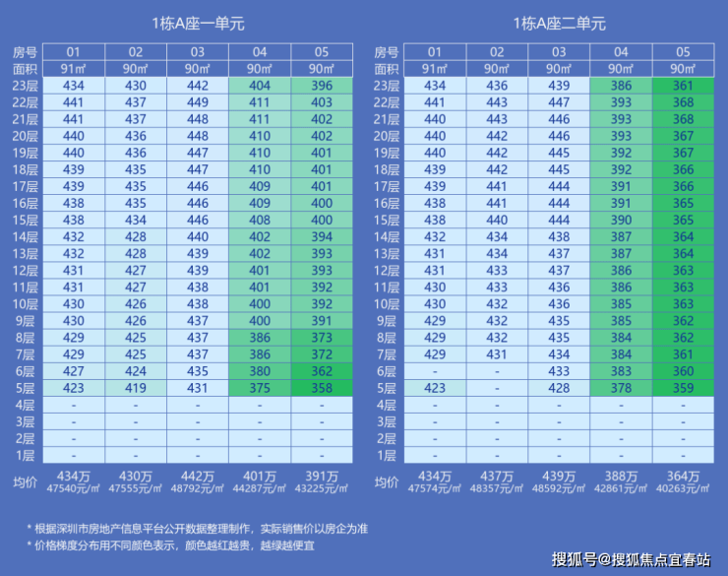Click the 搜狐号@搜狐焦点宜春站 watermark
The height and width of the screenshot is (576, 728).
coord(631,559)
